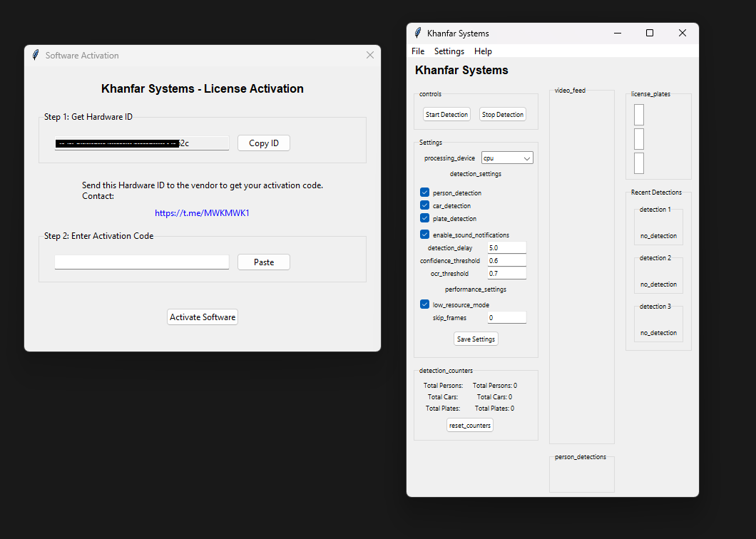Disable enable_sound_notifications checkbox

pos(425,235)
